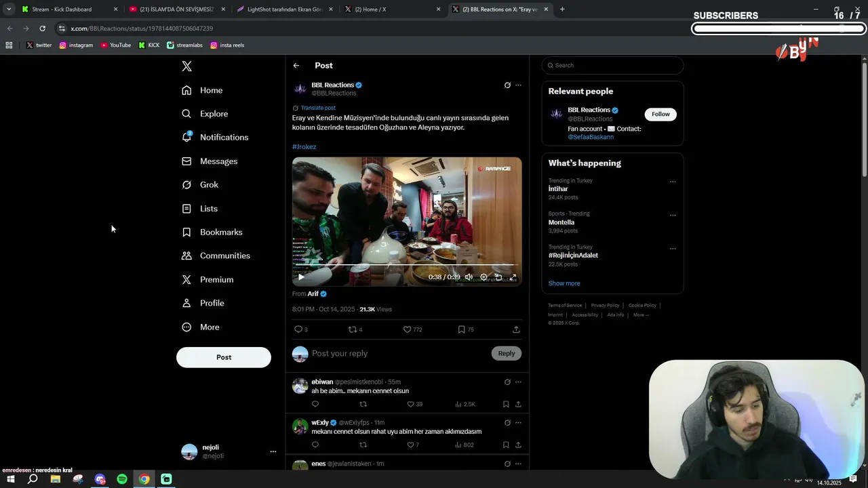Open Explore in sidebar

click(205, 114)
